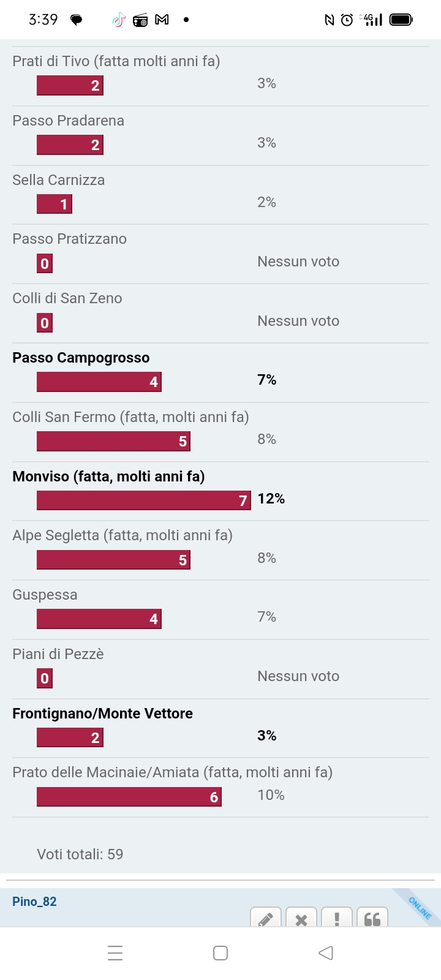The height and width of the screenshot is (980, 441).
Task: Open the Android recent apps menu icon
Action: coord(115,953)
